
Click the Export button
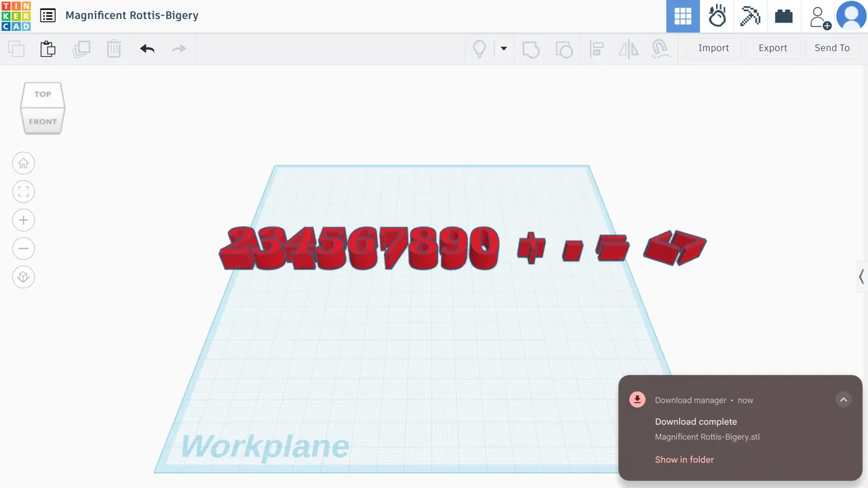point(773,48)
